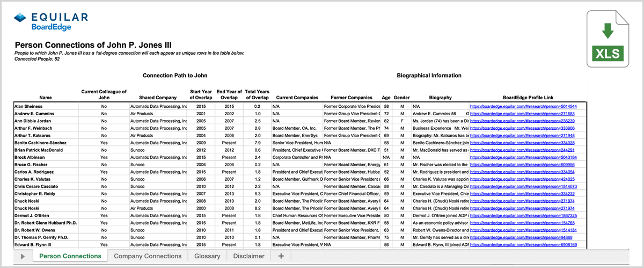Select the Alan Sheiness name cell
Viewport: 644px width, 268px height.
[x=46, y=107]
